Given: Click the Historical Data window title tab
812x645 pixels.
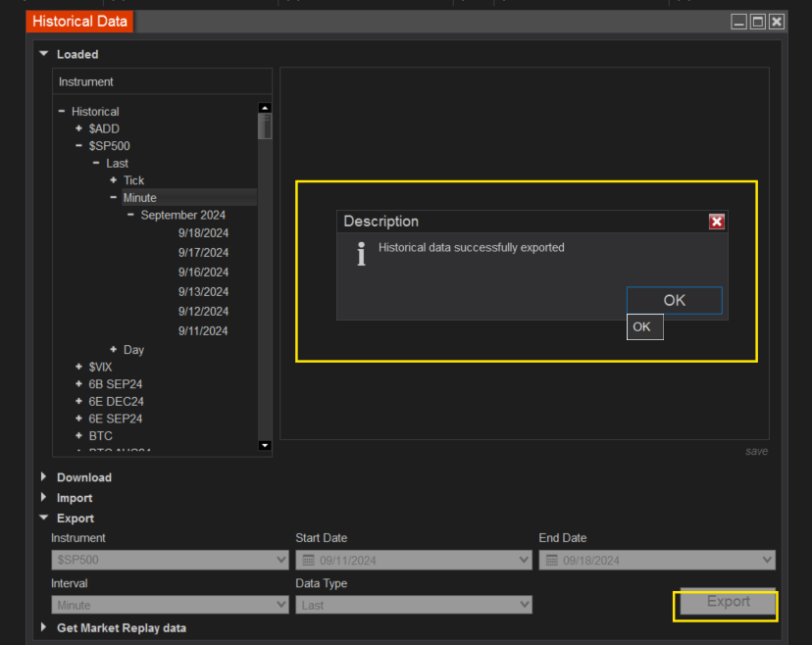Looking at the screenshot, I should [79, 22].
